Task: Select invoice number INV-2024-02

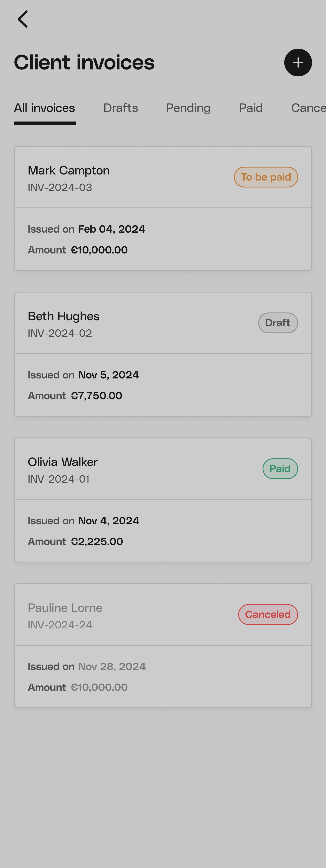Action: tap(60, 334)
